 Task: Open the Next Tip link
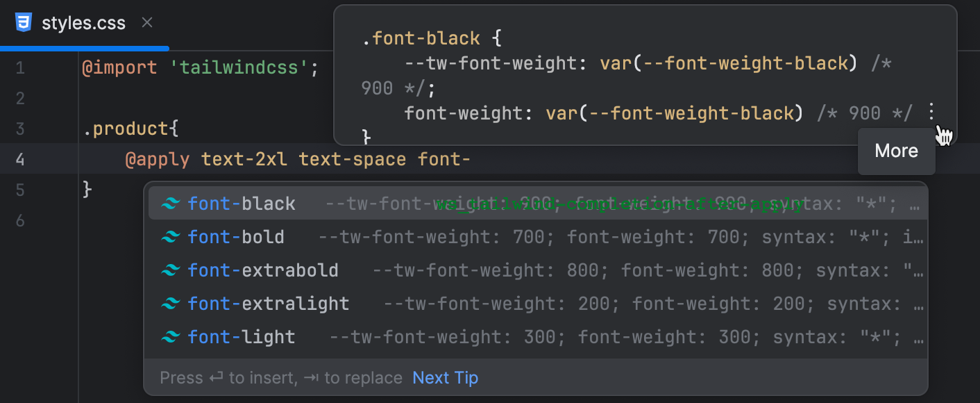445,378
